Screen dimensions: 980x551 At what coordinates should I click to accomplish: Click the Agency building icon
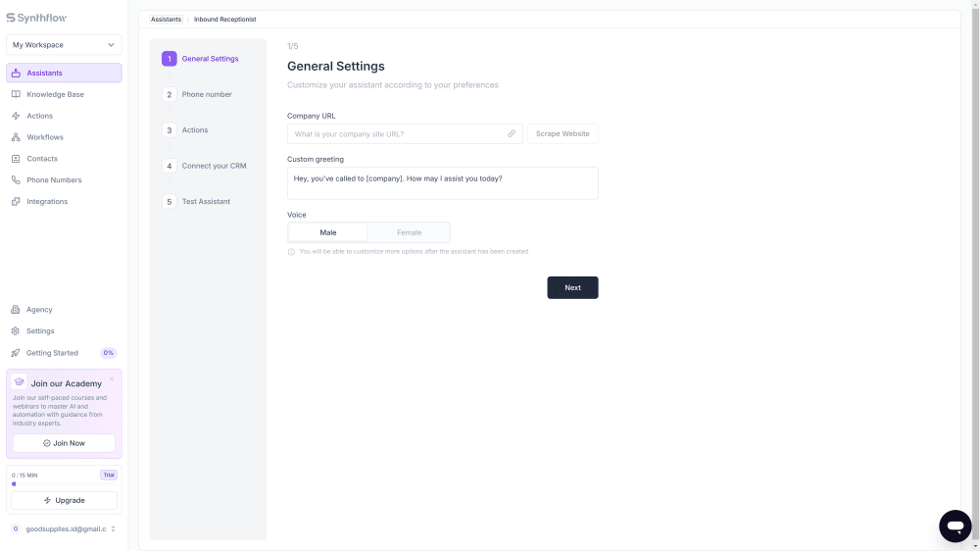(x=16, y=310)
